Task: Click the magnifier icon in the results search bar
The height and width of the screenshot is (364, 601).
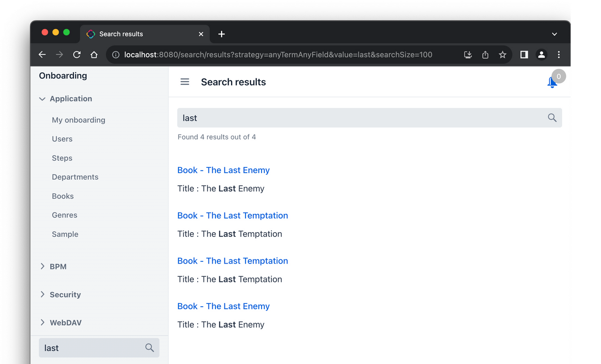Action: [x=552, y=118]
